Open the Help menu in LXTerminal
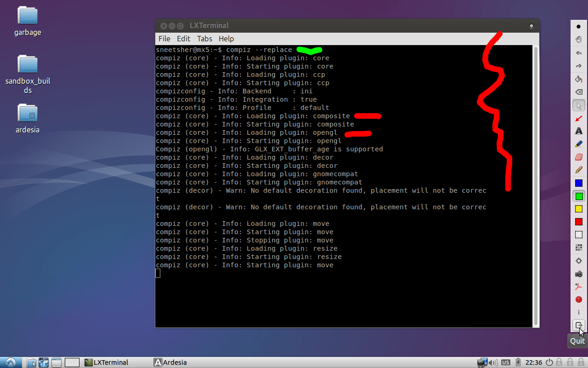This screenshot has width=588, height=368. 226,39
